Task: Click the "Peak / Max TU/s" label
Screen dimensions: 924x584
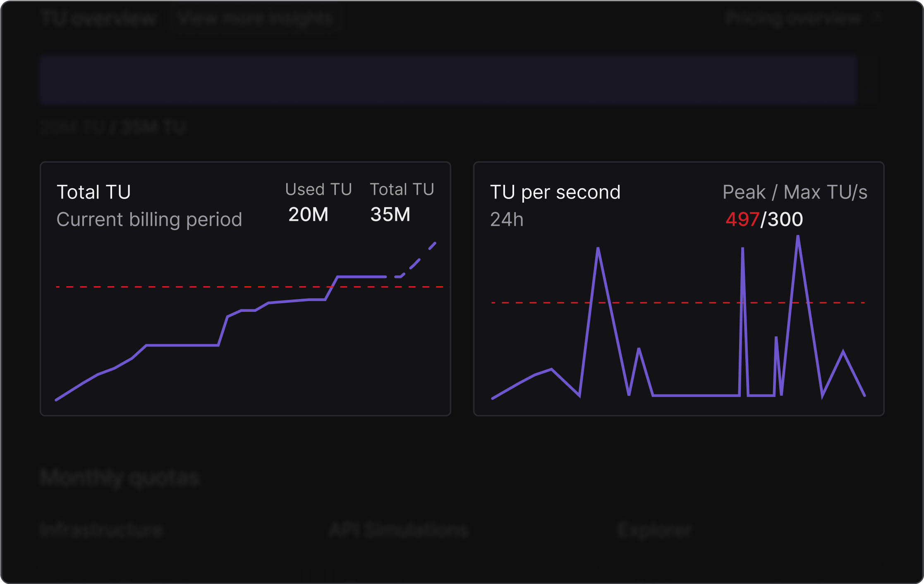Action: tap(795, 192)
